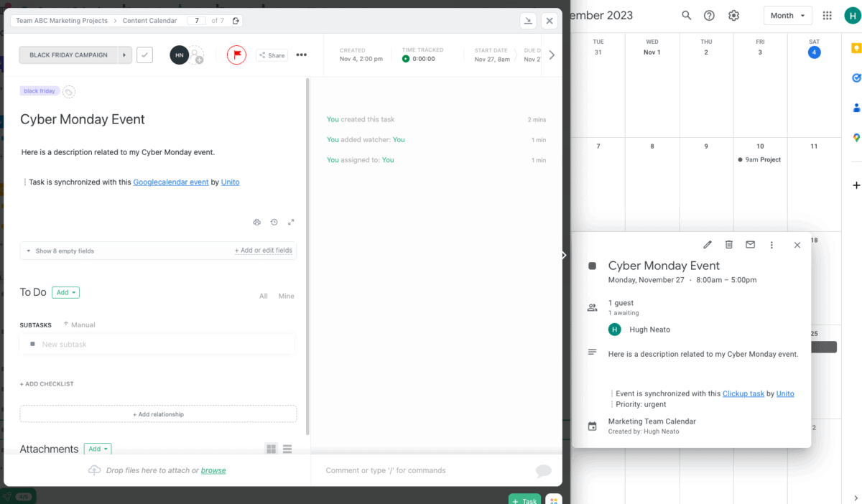Viewport: 862px width, 504px height.
Task: Click the browse link to attach files
Action: click(213, 470)
